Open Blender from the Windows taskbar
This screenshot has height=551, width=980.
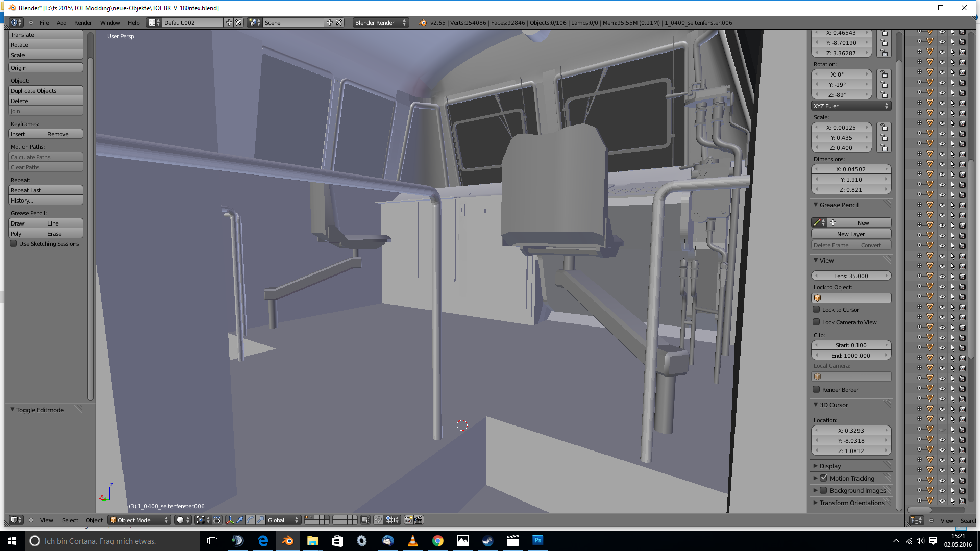tap(287, 541)
